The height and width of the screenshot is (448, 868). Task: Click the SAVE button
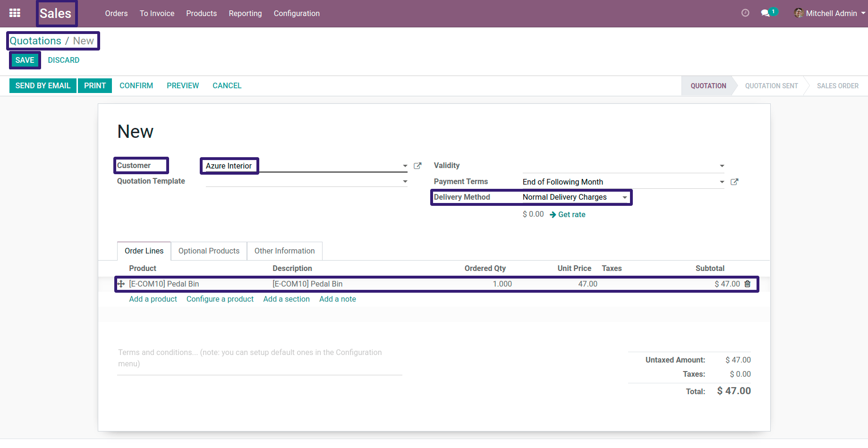click(25, 60)
